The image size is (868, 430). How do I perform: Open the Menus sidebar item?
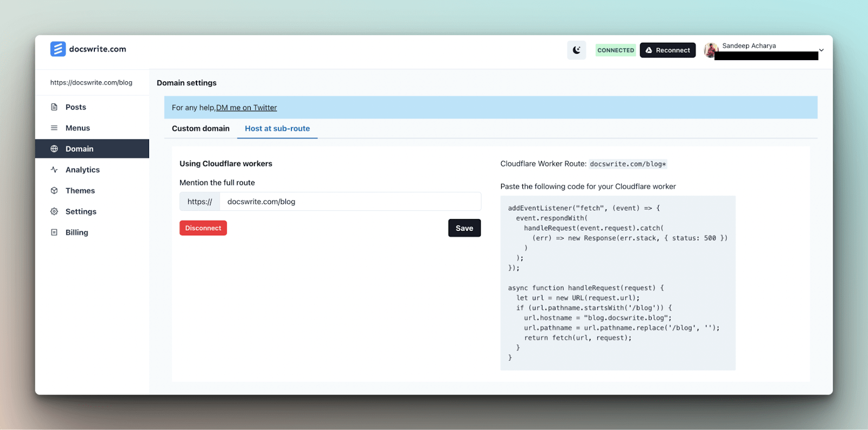tap(92, 128)
